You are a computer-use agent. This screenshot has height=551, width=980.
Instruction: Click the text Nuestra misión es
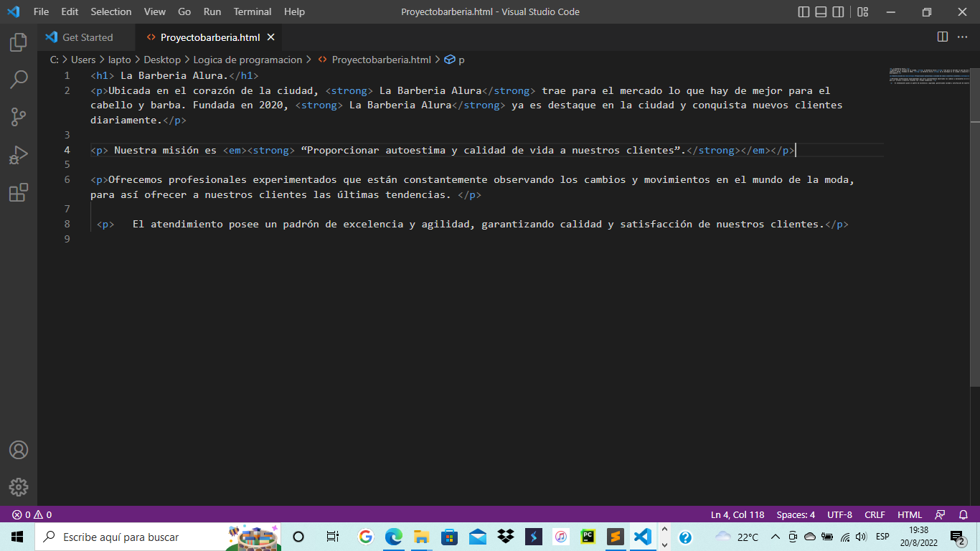point(165,150)
